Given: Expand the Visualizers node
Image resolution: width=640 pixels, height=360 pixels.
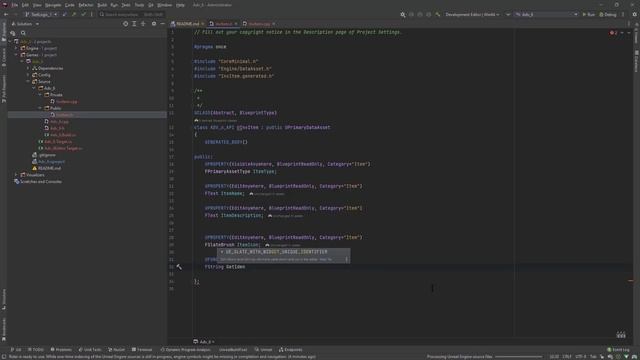Looking at the screenshot, I should tap(16, 175).
